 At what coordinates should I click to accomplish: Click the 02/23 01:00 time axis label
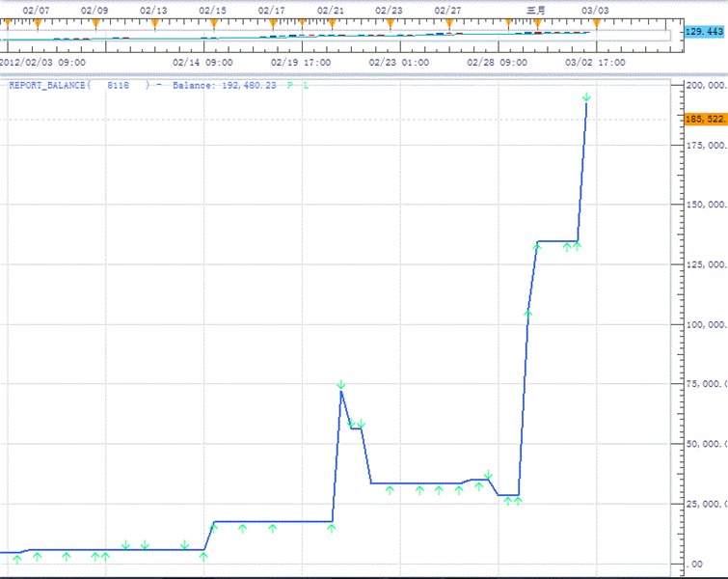[x=400, y=62]
